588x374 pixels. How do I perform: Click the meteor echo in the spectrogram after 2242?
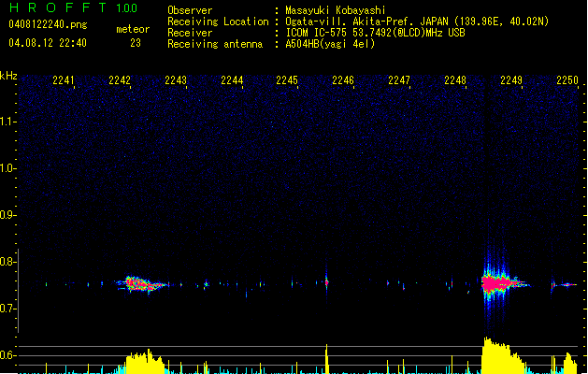140,284
